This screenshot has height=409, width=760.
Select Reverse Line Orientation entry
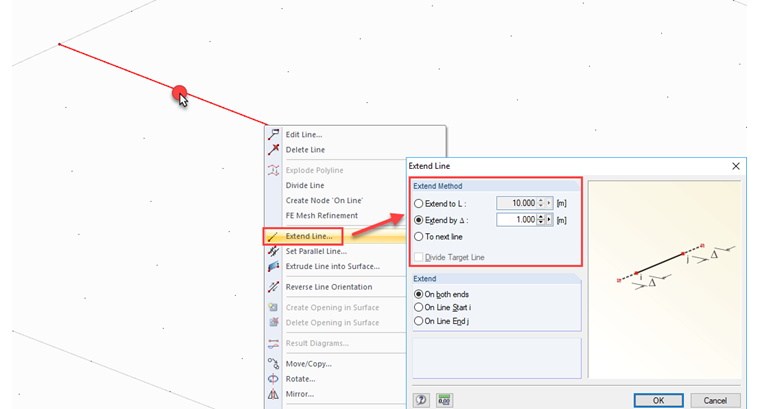[x=329, y=287]
